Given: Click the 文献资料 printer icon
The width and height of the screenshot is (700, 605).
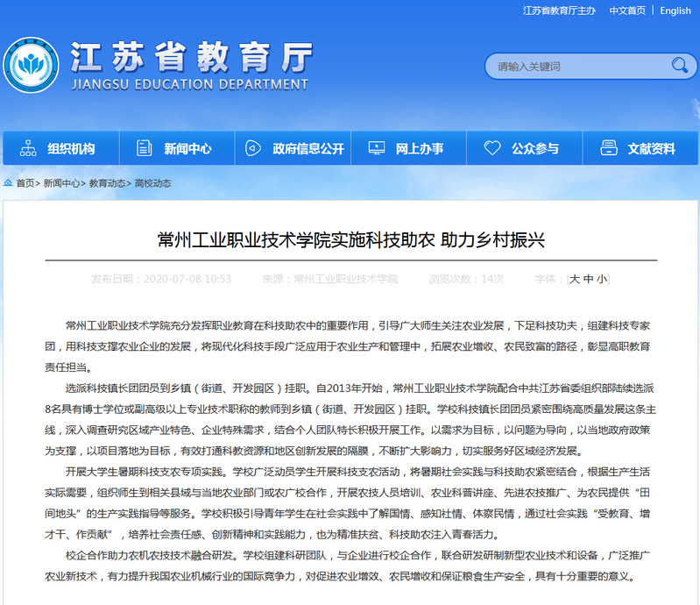Looking at the screenshot, I should tap(609, 148).
